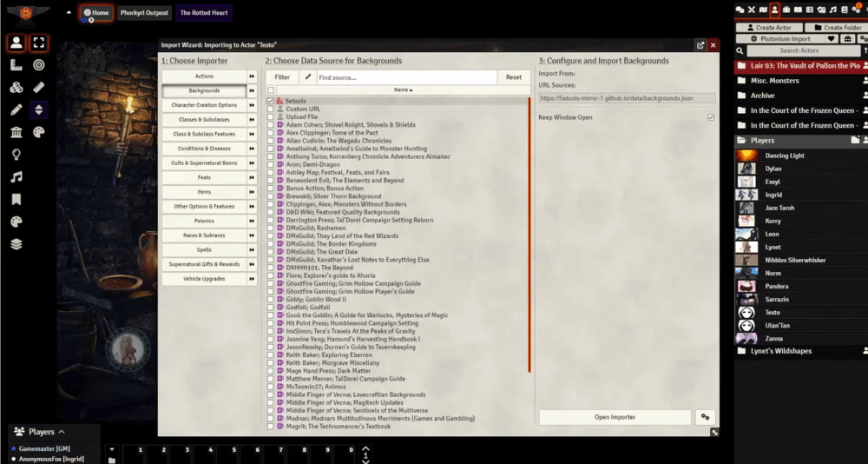
Task: Open the Game Settings gears tab
Action: pos(857,10)
